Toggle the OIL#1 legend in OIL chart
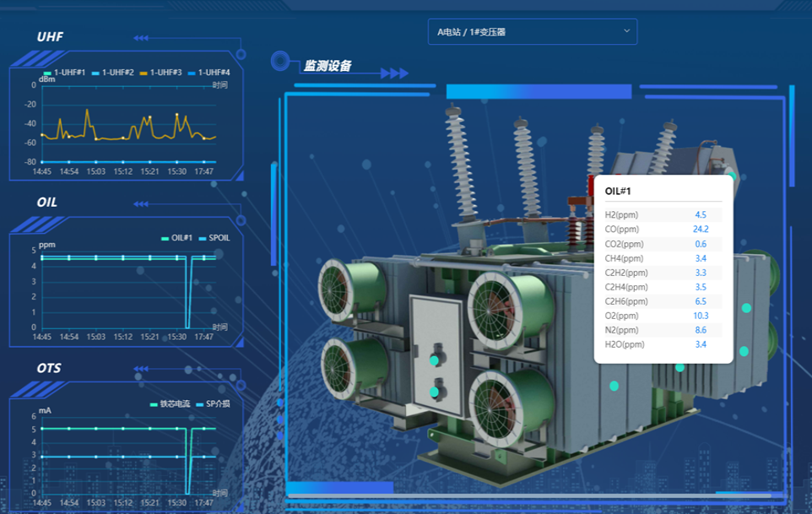812x514 pixels. 177,238
